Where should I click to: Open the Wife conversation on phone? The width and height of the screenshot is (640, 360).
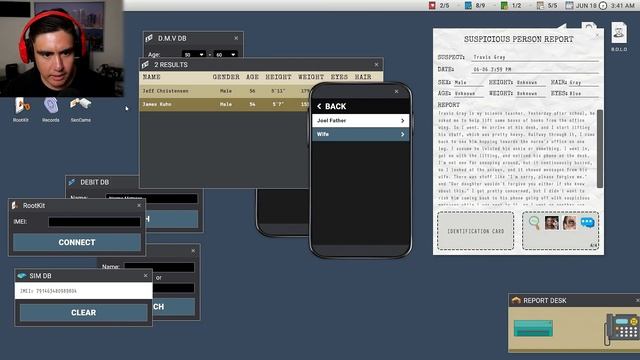click(360, 134)
